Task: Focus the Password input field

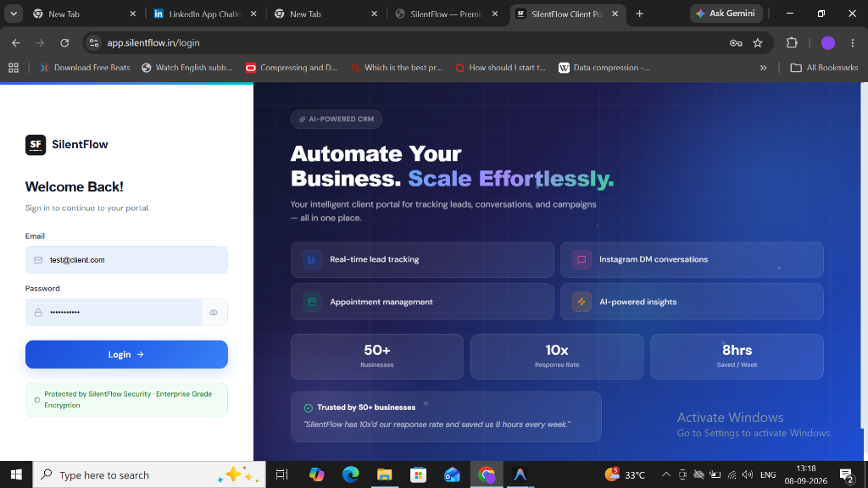Action: 114,312
